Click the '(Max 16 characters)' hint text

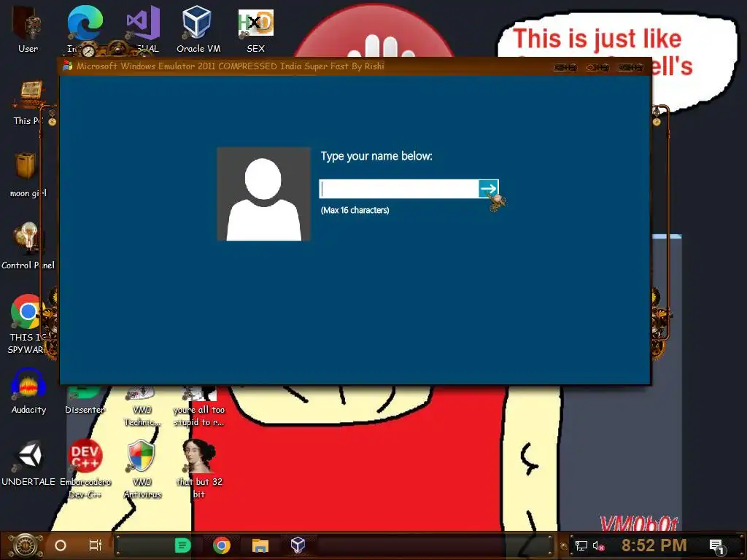[x=355, y=210]
